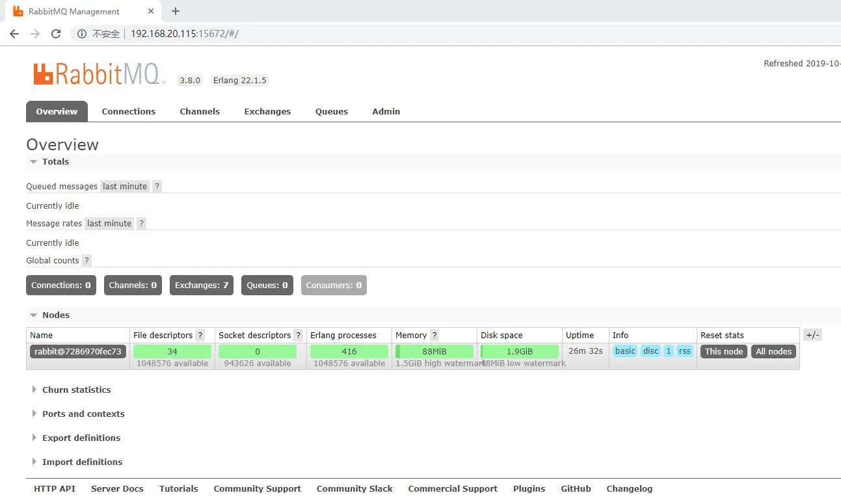The height and width of the screenshot is (504, 841).
Task: Open the Commercial Support footer link
Action: click(453, 489)
